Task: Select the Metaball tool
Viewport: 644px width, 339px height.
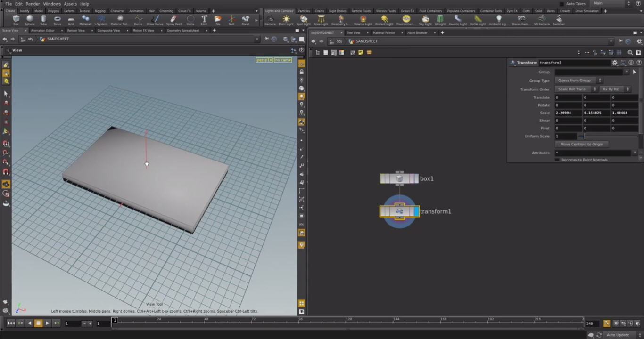Action: click(x=85, y=19)
